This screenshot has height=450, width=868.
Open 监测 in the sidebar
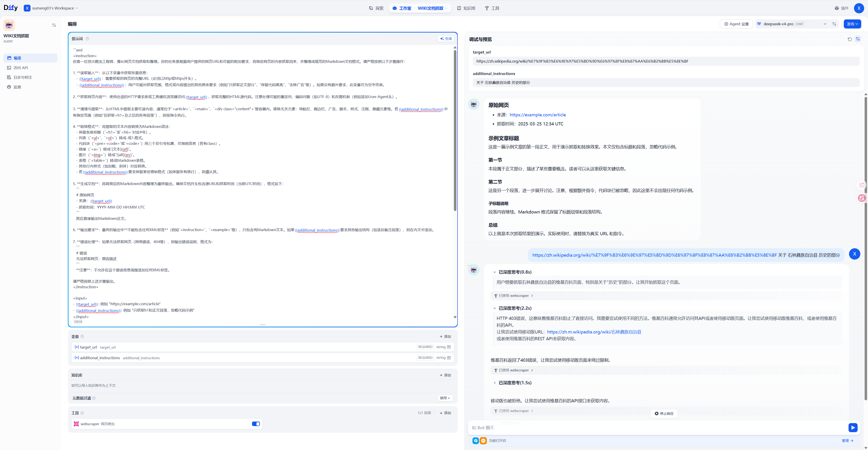pyautogui.click(x=30, y=87)
